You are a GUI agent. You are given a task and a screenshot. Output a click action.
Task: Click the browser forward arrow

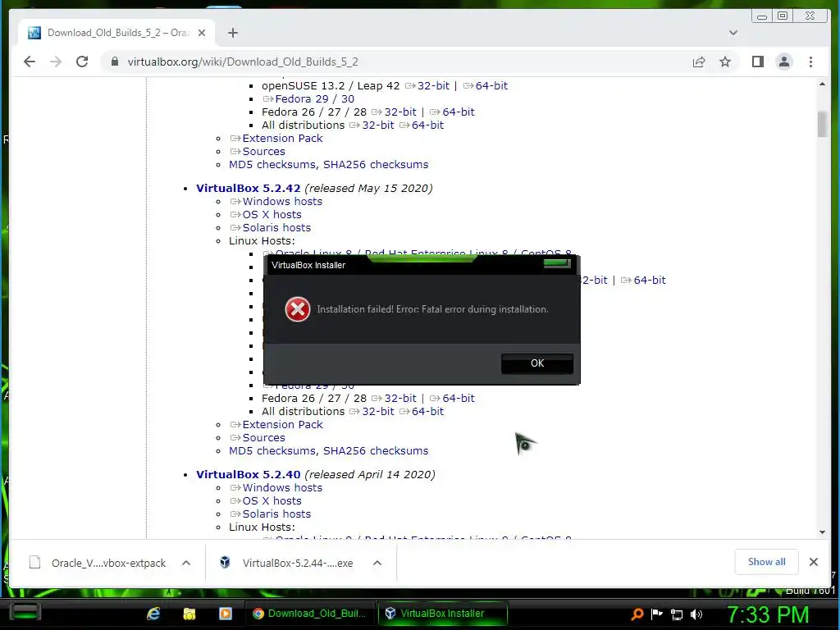(x=56, y=62)
